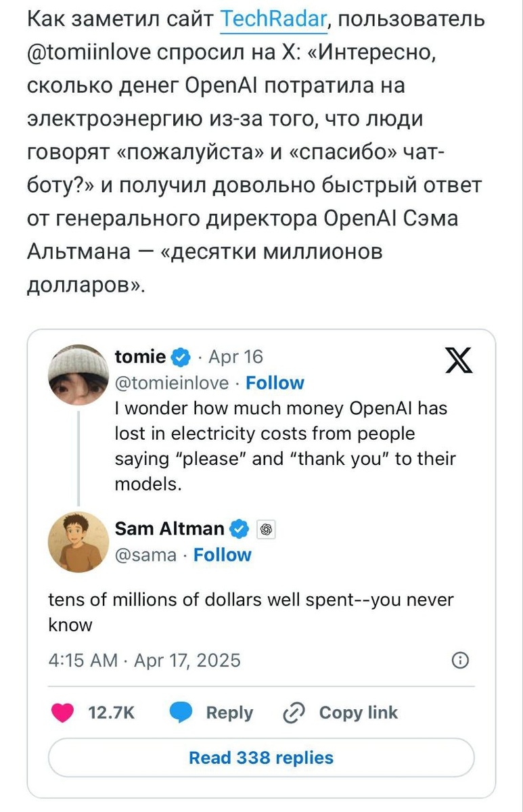This screenshot has width=523, height=812.
Task: Follow the @tomieinlove account
Action: coord(275,383)
